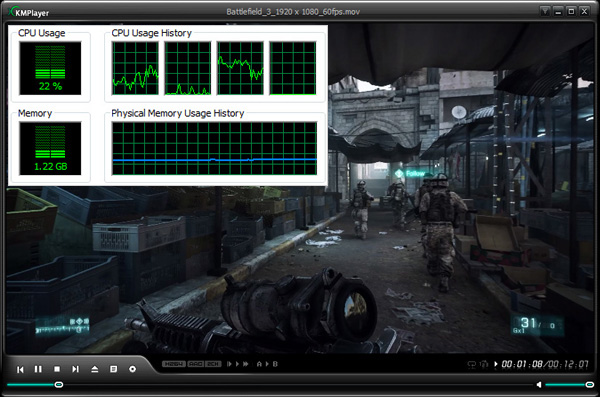Open the playlist editor icon

tap(113, 369)
